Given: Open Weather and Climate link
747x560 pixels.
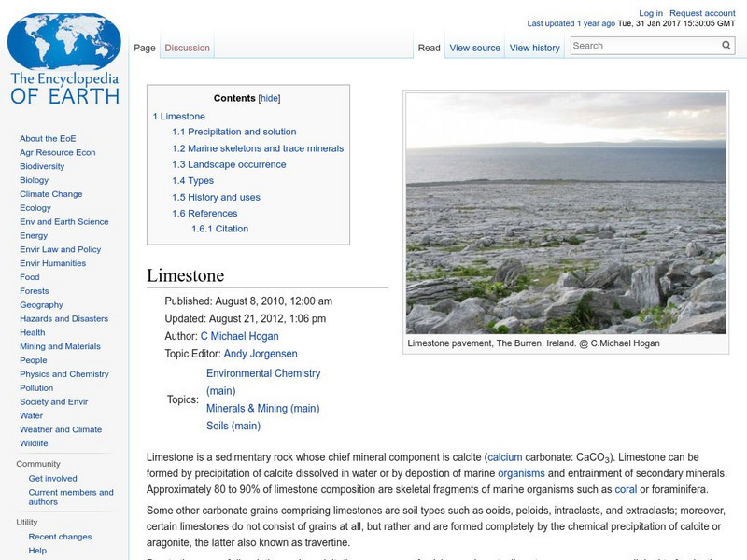Looking at the screenshot, I should coord(61,429).
